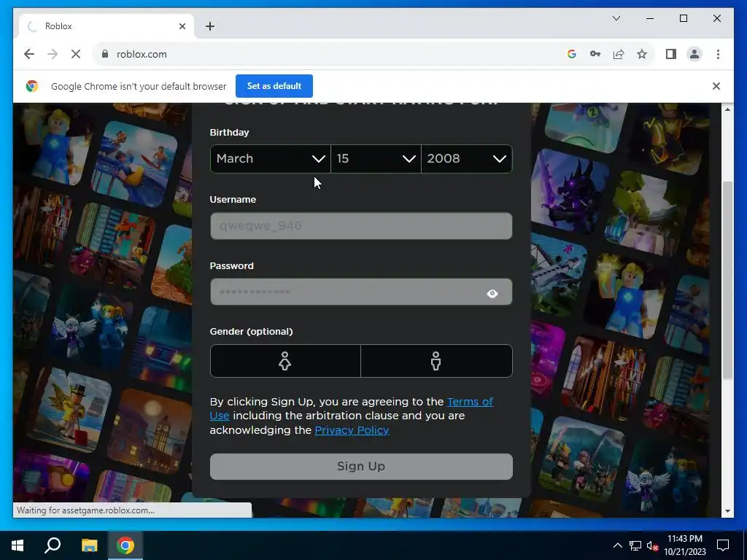
Task: Click the page vertical scrollbar thumb
Action: (x=727, y=281)
